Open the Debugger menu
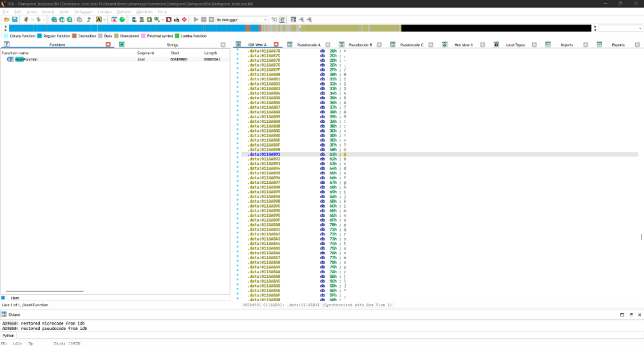644x346 pixels. (x=83, y=12)
